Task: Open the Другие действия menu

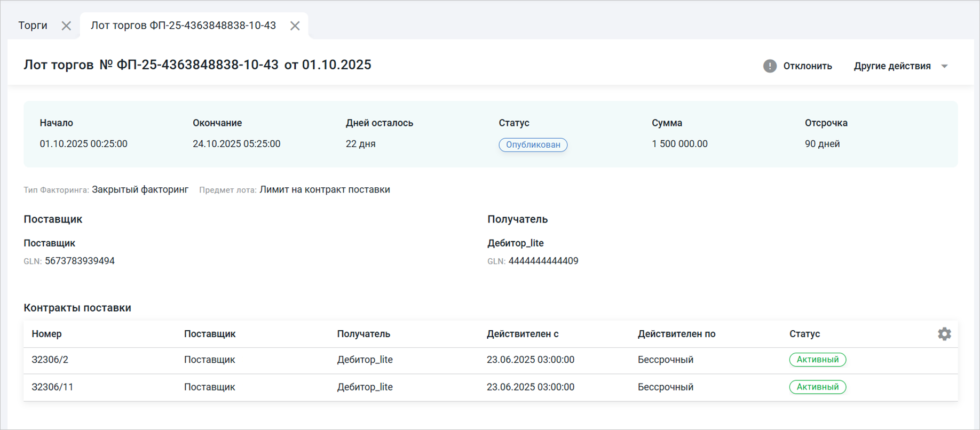Action: point(892,66)
